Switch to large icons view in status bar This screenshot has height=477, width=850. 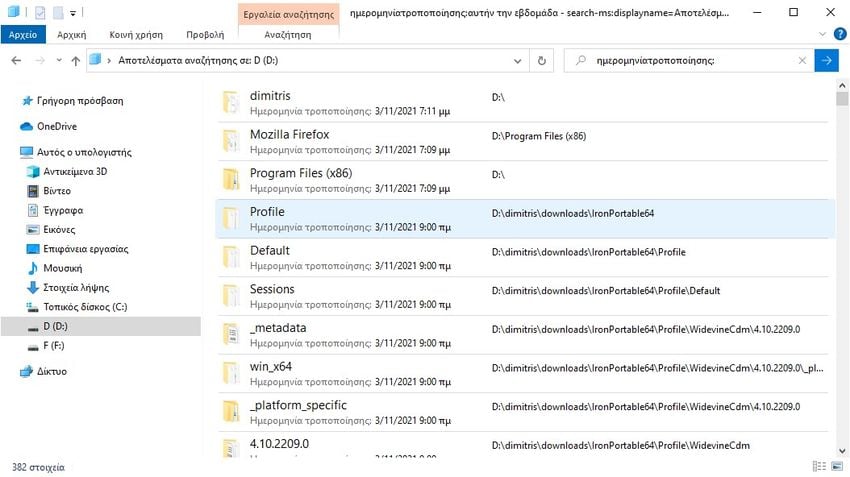click(x=836, y=467)
